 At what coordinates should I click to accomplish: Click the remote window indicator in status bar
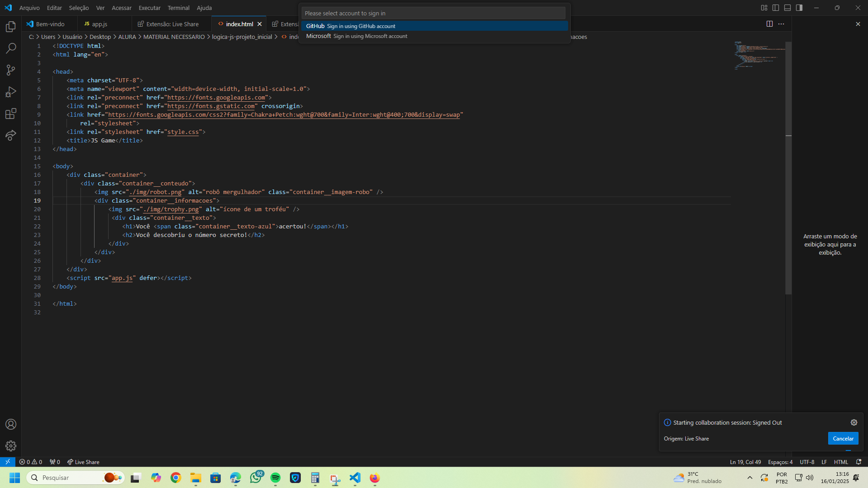[x=8, y=462]
